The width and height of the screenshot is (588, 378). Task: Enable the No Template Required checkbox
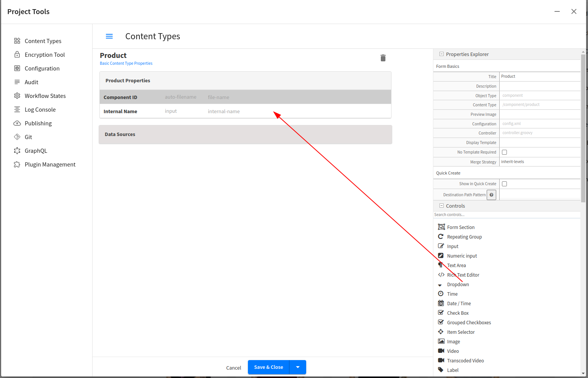pos(504,152)
